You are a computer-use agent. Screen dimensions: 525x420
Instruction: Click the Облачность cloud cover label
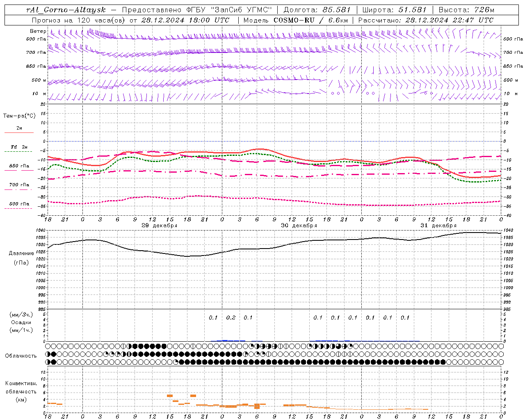(x=21, y=356)
